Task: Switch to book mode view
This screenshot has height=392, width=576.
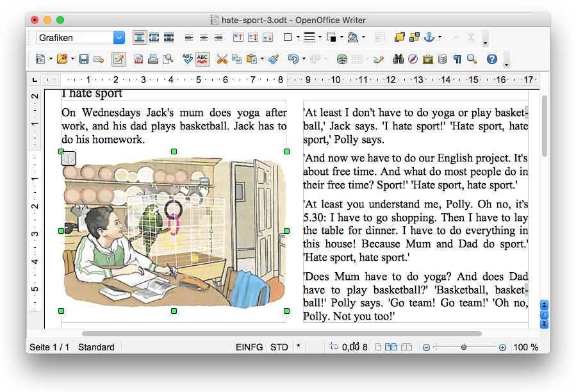Action: pyautogui.click(x=406, y=347)
